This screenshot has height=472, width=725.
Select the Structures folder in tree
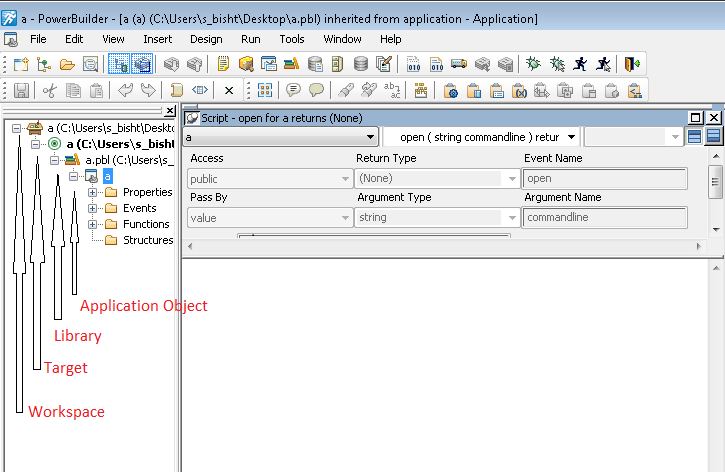148,240
